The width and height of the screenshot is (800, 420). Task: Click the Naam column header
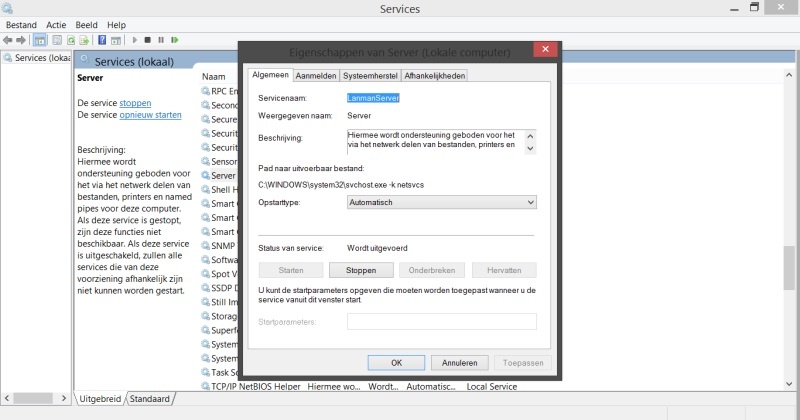pyautogui.click(x=213, y=77)
